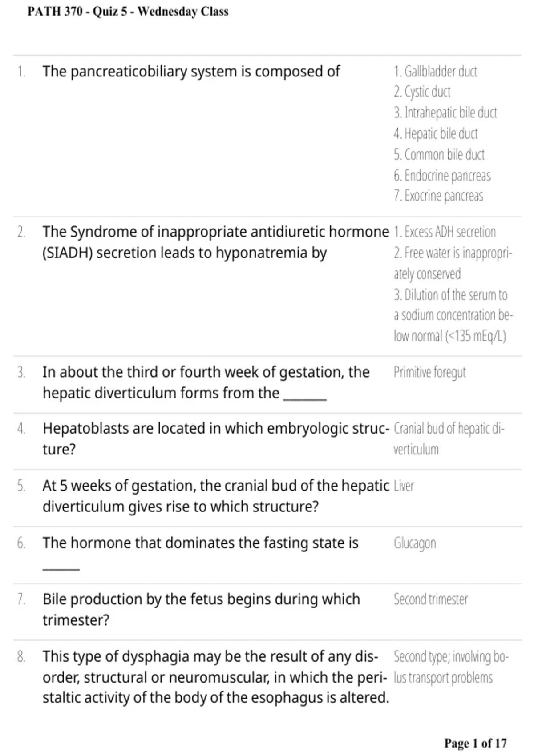534x756 pixels.
Task: Click the answer 'Liver'
Action: click(x=404, y=486)
